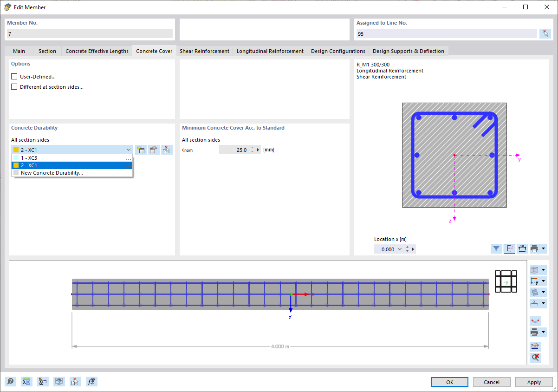Choose 2 - XC1 highlighted entry
The height and width of the screenshot is (392, 558).
(x=72, y=165)
